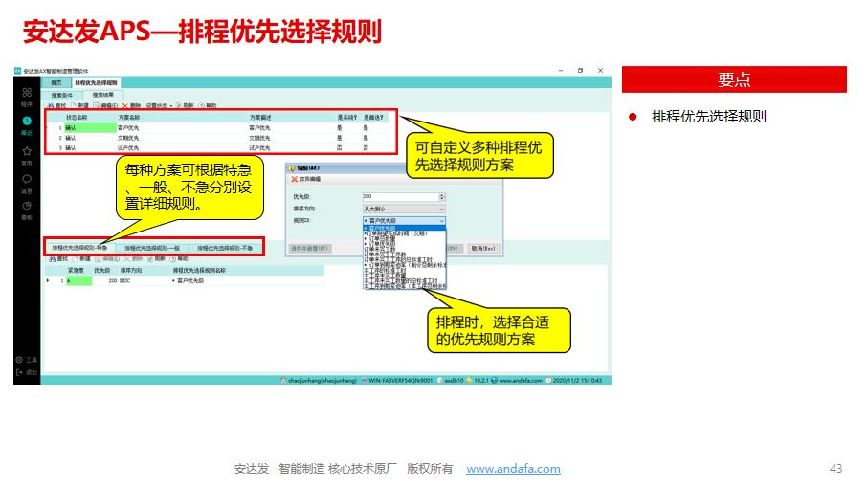Click 帮助 in the upper toolbar
Viewport: 868px width, 487px height.
pyautogui.click(x=208, y=105)
